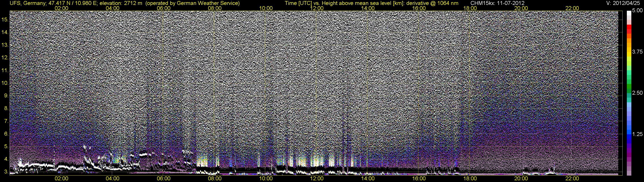The width and height of the screenshot is (644, 182).
Task: Select the 04:00 label on the top time axis
Action: point(112,8)
